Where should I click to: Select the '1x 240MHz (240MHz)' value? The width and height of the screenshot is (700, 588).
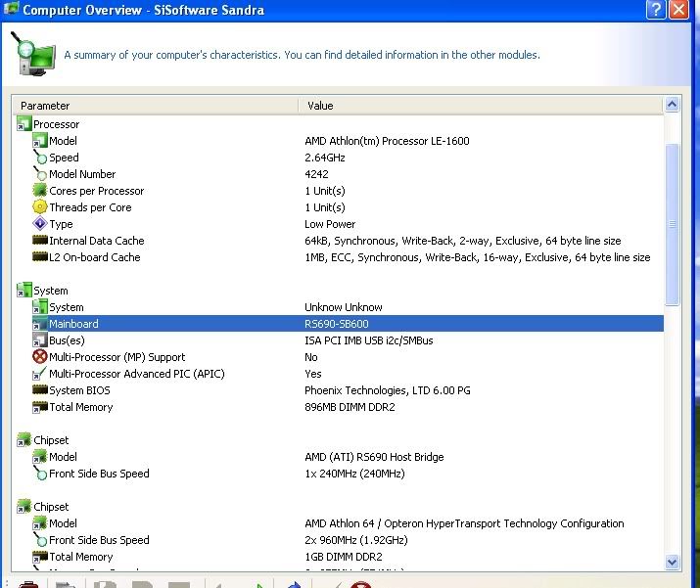coord(355,474)
